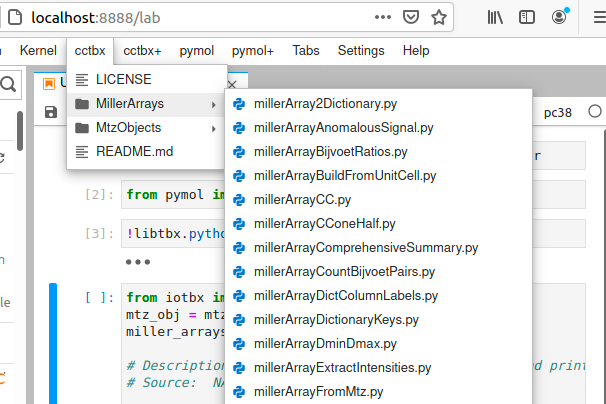Insert millerArrayAnomalousSignal.py snippet
Image resolution: width=606 pixels, height=404 pixels.
click(378, 128)
